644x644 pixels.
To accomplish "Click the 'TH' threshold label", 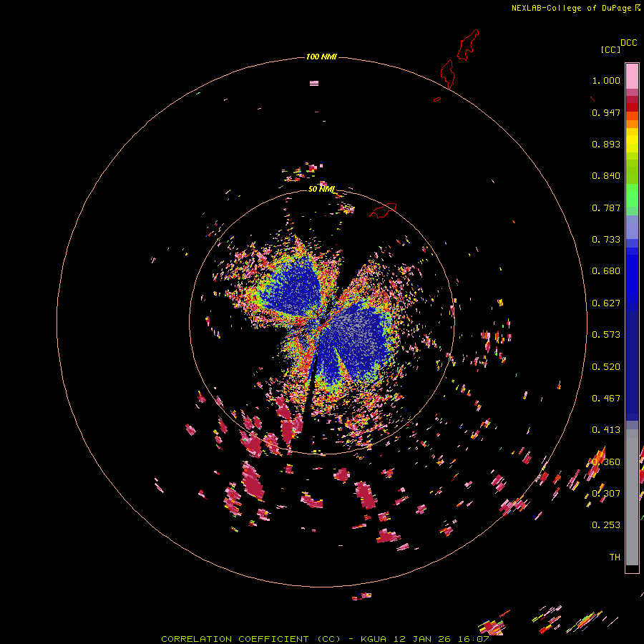I will pyautogui.click(x=615, y=557).
